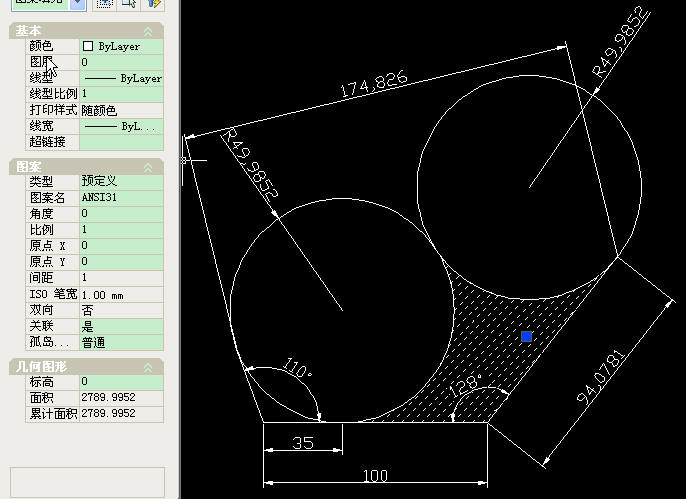Open Quick Select with the lightning icon
The width and height of the screenshot is (686, 499).
154,3
